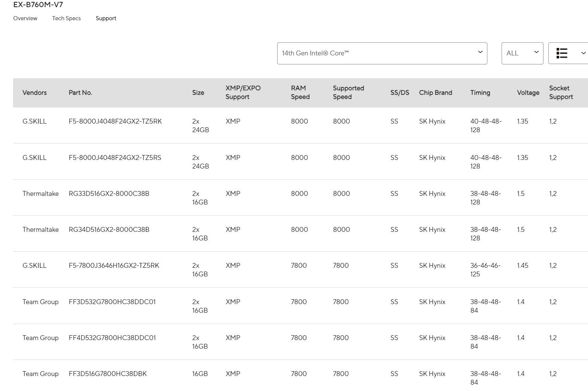Click the EX-B760M-V7 product title

pyautogui.click(x=38, y=5)
